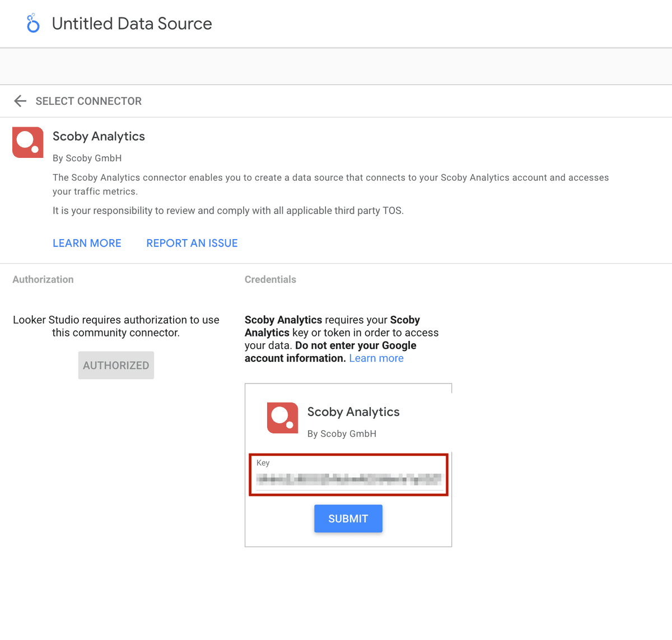Submit the key with SUBMIT button
This screenshot has width=672, height=640.
[348, 518]
